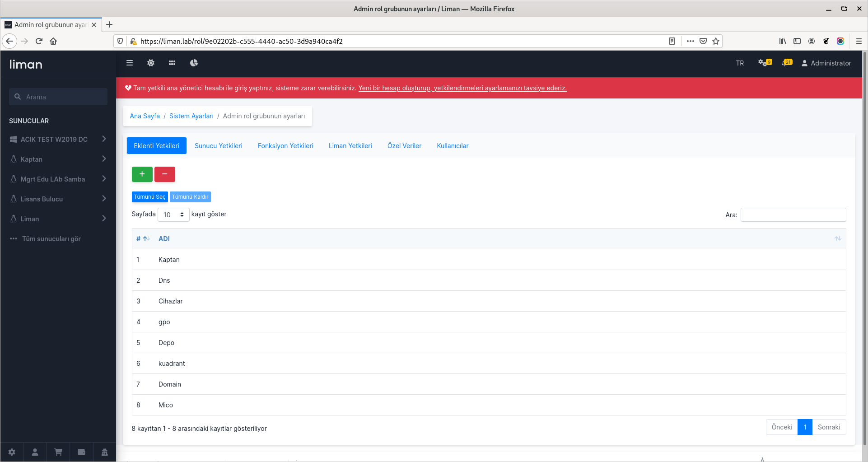The height and width of the screenshot is (462, 868).
Task: Switch to the Fonksiyon Yetkileri tab
Action: [285, 145]
